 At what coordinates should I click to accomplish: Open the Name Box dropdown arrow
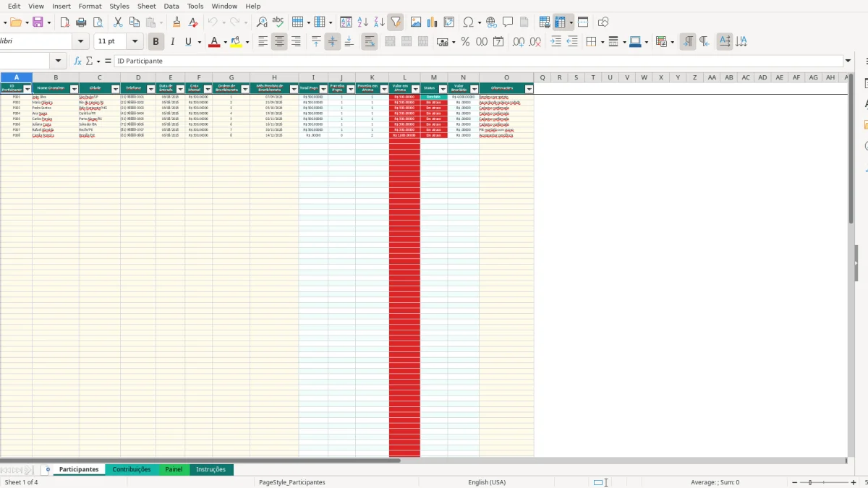pyautogui.click(x=59, y=61)
